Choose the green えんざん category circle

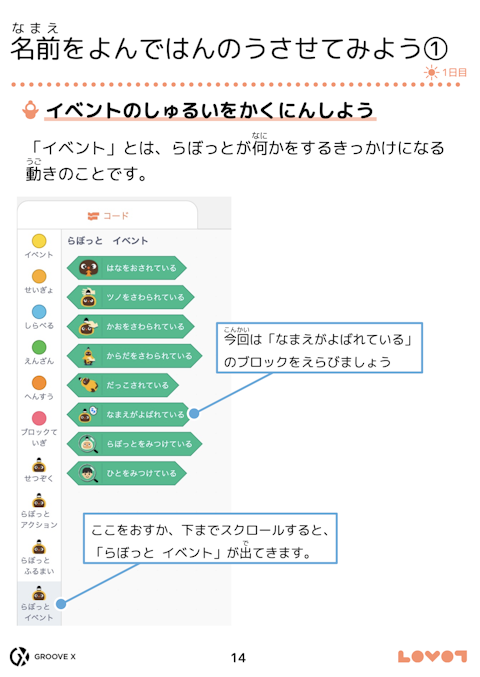pos(39,347)
